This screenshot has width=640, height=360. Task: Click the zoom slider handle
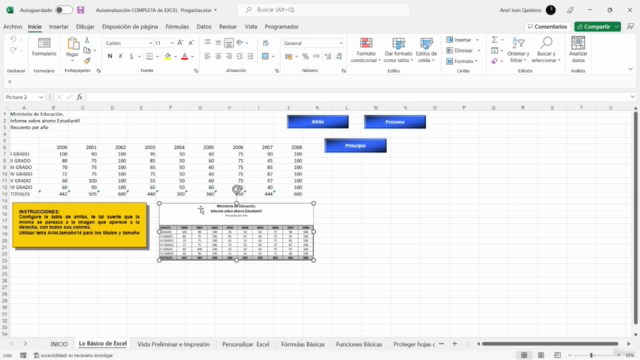(x=591, y=355)
